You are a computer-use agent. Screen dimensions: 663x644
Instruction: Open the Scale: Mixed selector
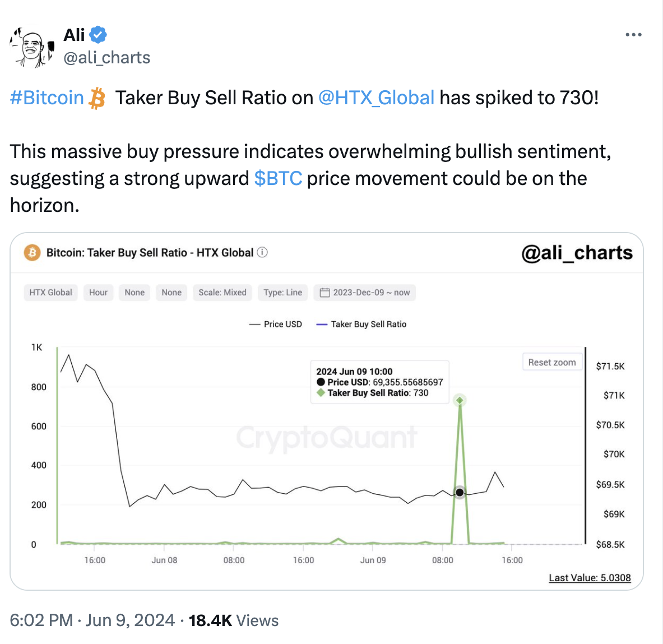(222, 292)
